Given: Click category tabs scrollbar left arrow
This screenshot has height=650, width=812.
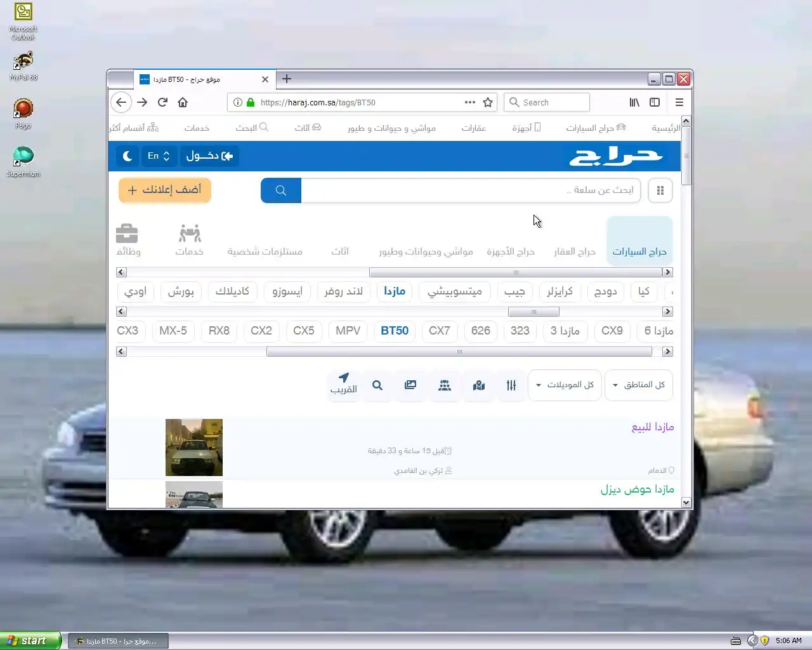Looking at the screenshot, I should click(x=122, y=272).
